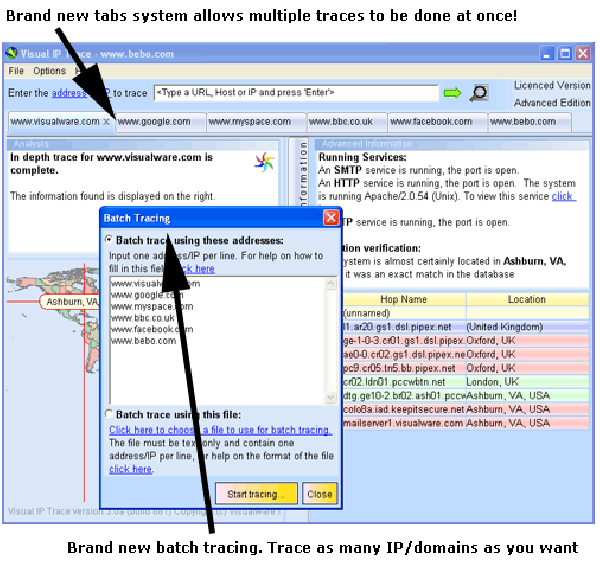Select the mailserver1.visualware.com hop row
This screenshot has height=564, width=600.
click(x=465, y=423)
